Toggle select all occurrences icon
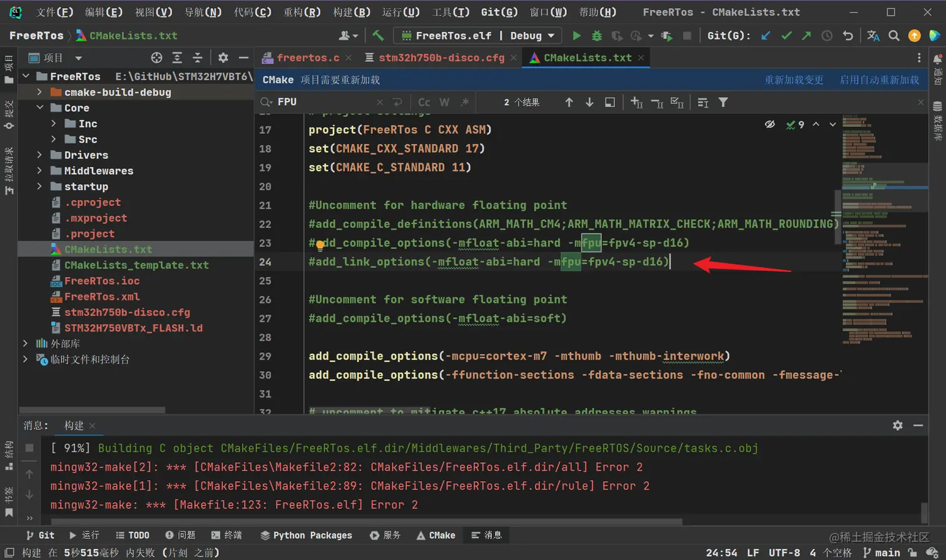Screen dimensions: 946x560 [677, 102]
